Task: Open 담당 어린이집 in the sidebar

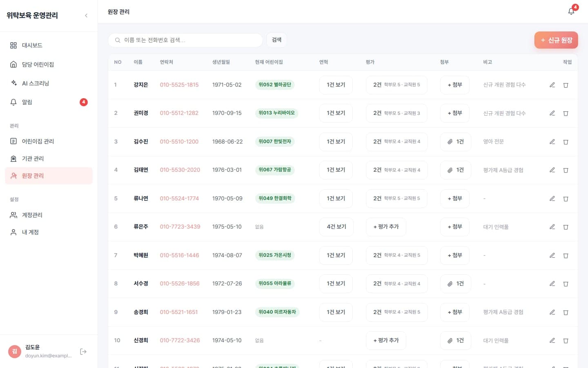Action: (49, 65)
